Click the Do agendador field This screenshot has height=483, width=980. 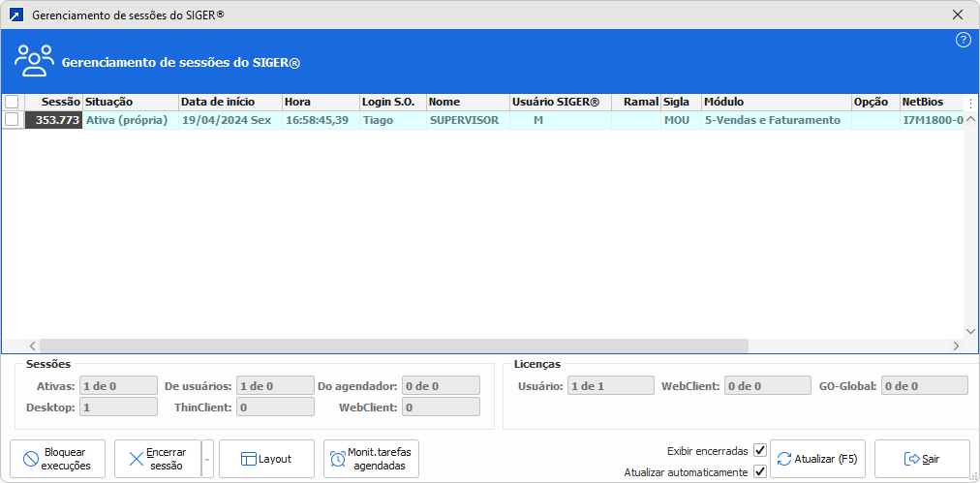point(441,385)
